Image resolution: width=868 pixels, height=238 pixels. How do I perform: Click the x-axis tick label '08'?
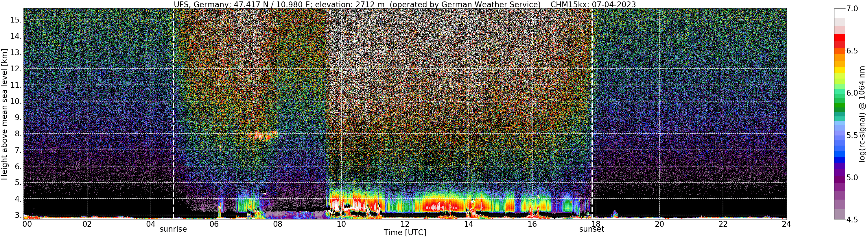[x=278, y=224]
